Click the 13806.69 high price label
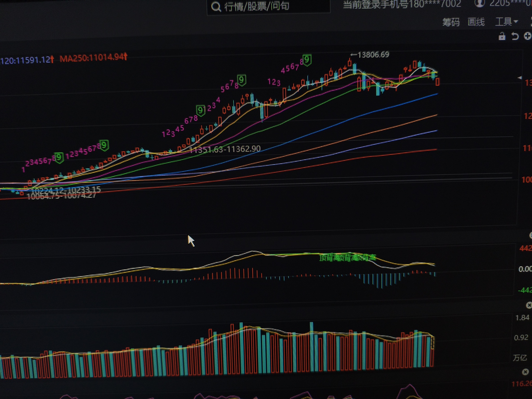 click(373, 55)
